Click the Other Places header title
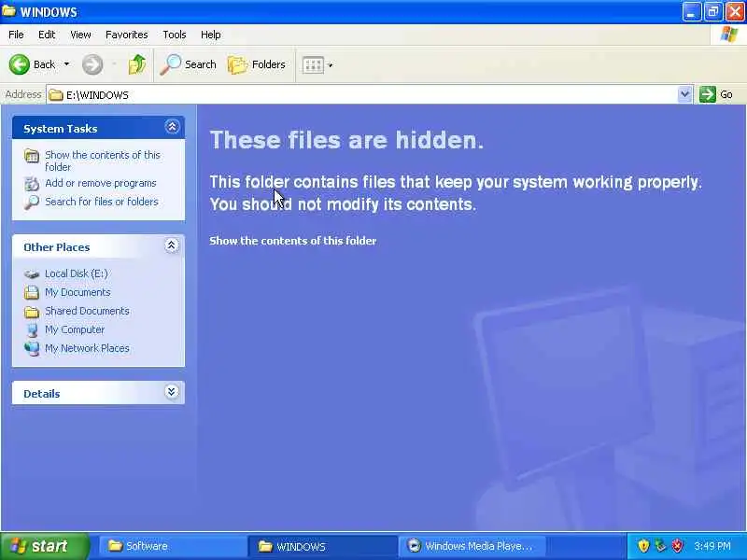Image resolution: width=747 pixels, height=560 pixels. tap(57, 247)
